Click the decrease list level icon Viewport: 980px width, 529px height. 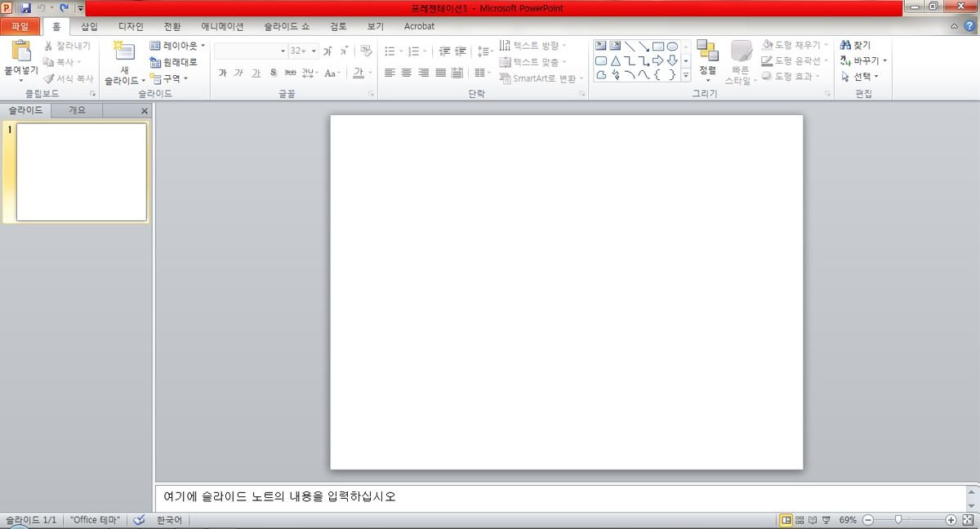click(443, 51)
